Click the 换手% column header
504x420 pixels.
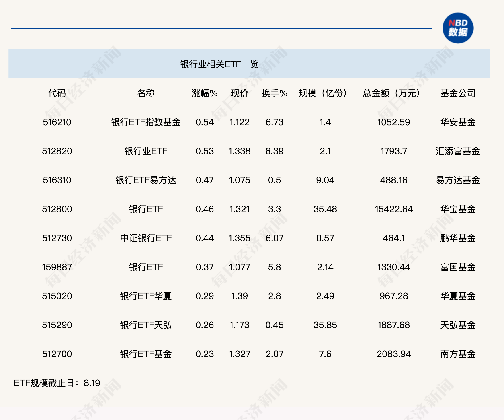click(274, 93)
